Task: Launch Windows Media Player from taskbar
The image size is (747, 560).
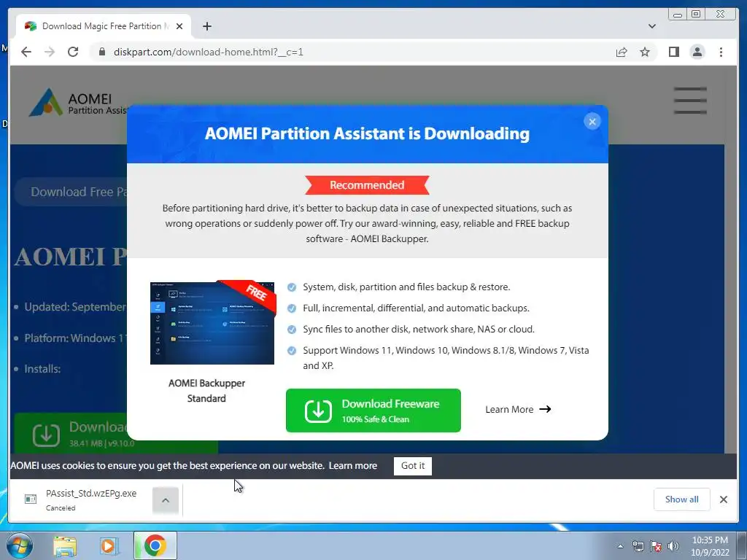Action: pyautogui.click(x=109, y=546)
